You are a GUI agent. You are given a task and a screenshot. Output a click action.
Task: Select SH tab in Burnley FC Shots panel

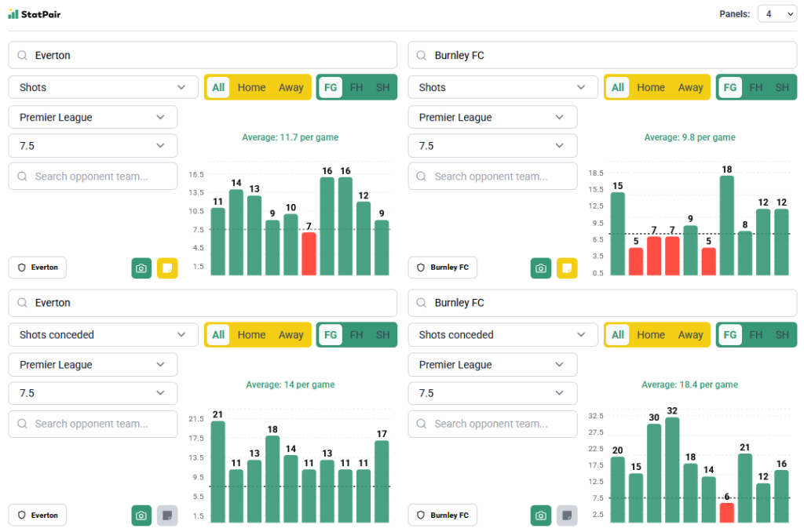pyautogui.click(x=782, y=87)
